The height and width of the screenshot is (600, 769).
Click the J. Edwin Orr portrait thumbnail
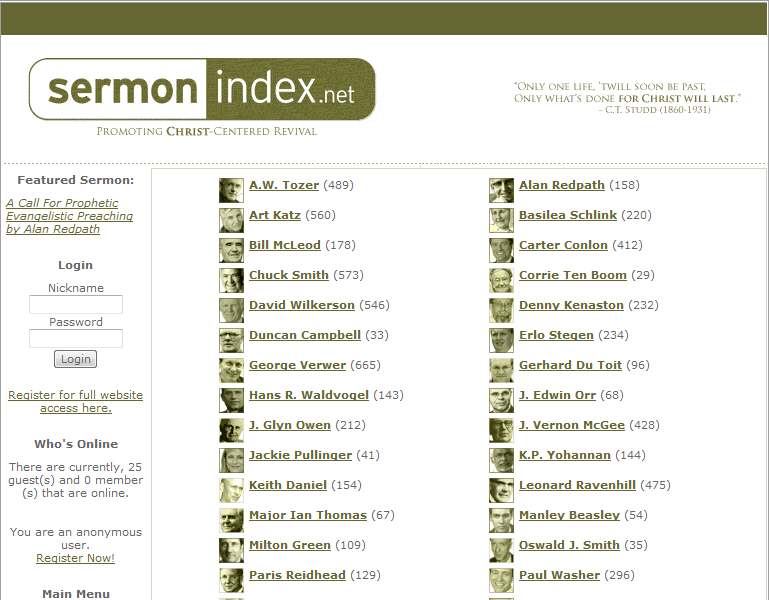[x=501, y=400]
